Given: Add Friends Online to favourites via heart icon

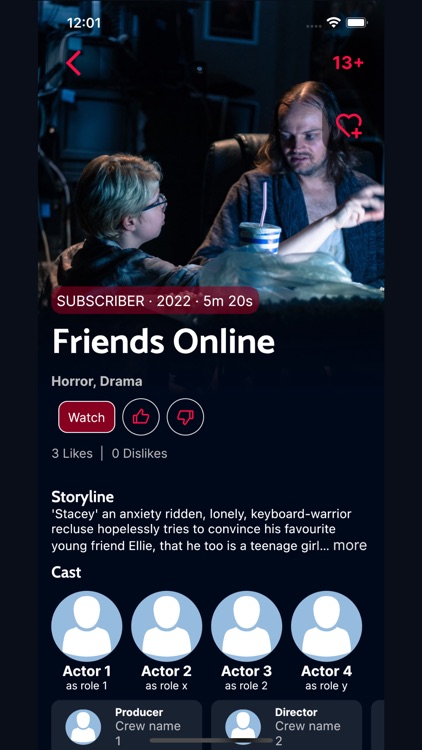Looking at the screenshot, I should (349, 126).
